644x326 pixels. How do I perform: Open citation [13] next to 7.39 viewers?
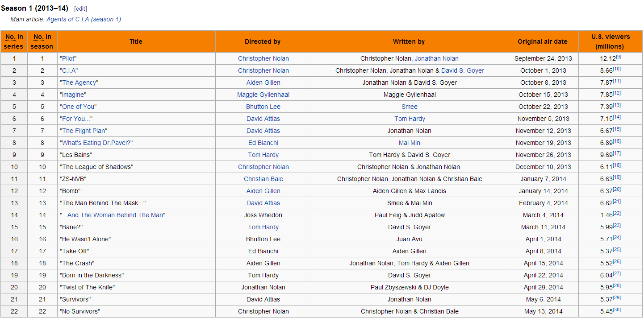617,105
